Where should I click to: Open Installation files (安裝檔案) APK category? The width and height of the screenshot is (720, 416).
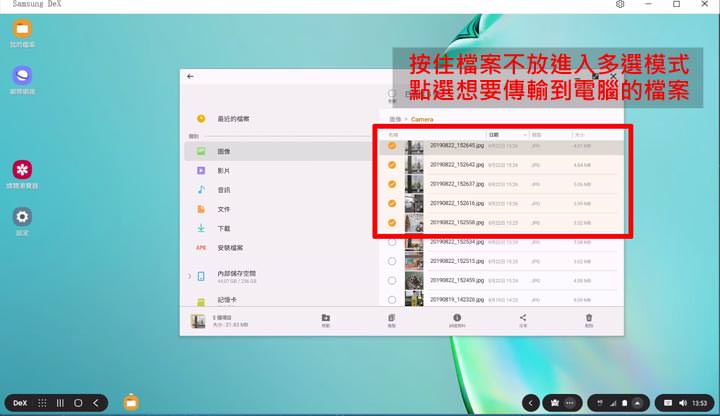278,247
